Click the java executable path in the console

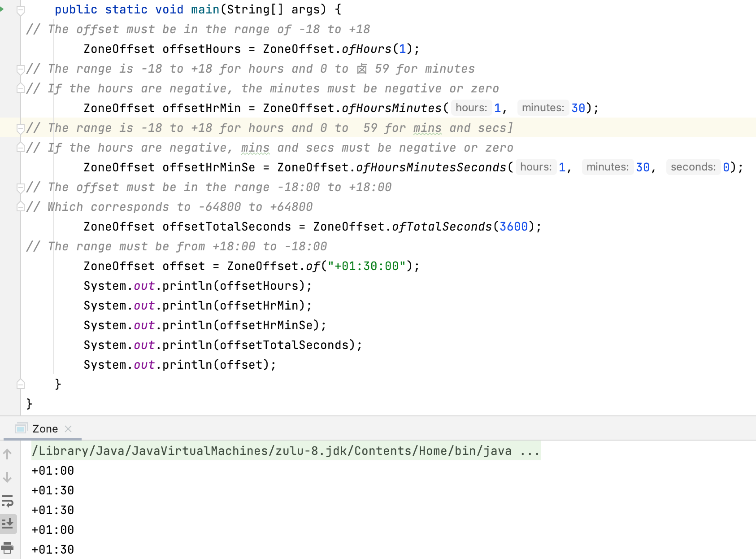[x=271, y=451]
